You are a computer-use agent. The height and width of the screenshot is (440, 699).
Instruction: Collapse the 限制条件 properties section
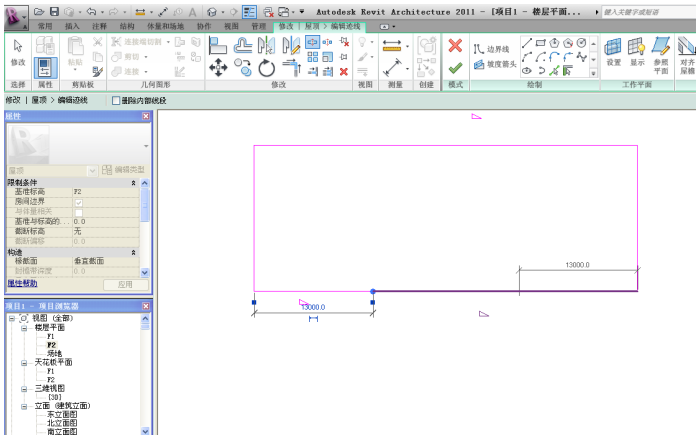(x=134, y=183)
